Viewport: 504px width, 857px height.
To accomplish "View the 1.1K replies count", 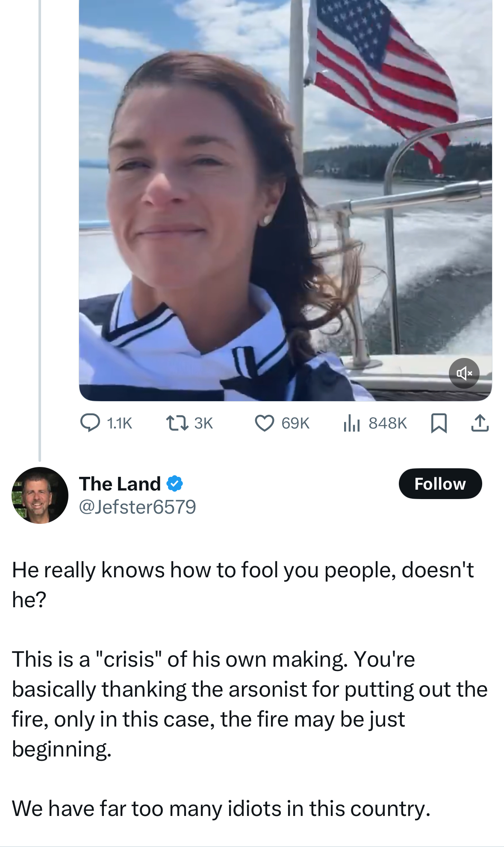I will point(120,423).
